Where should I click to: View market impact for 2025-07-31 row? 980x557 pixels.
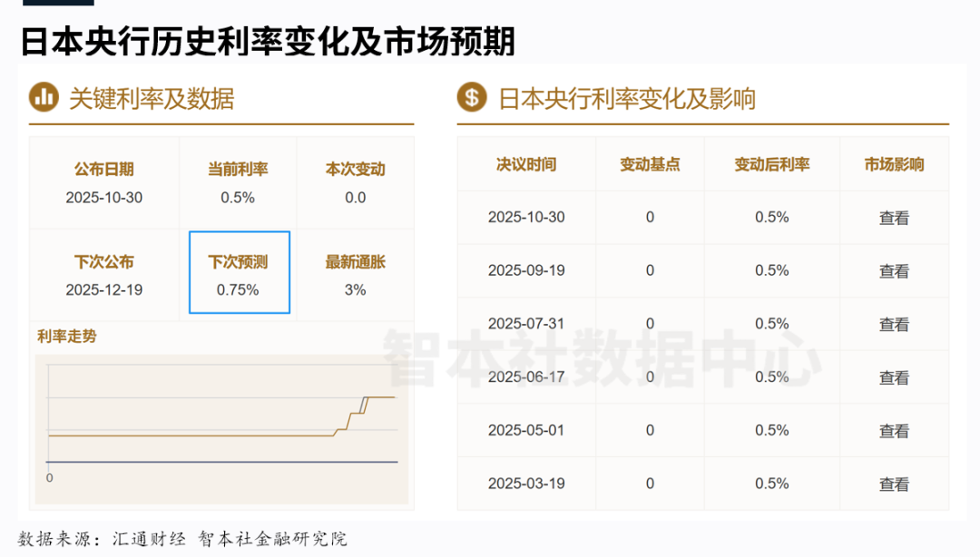point(893,325)
